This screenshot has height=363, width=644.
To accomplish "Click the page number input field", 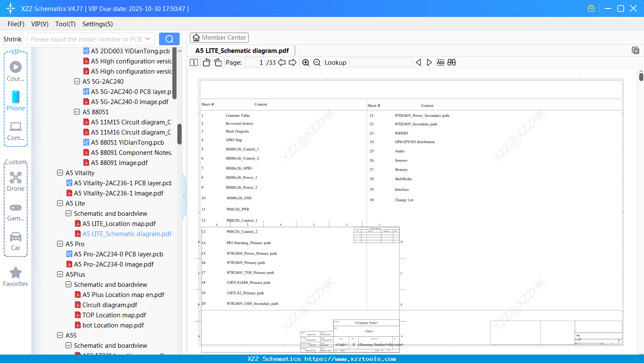I will click(x=255, y=63).
